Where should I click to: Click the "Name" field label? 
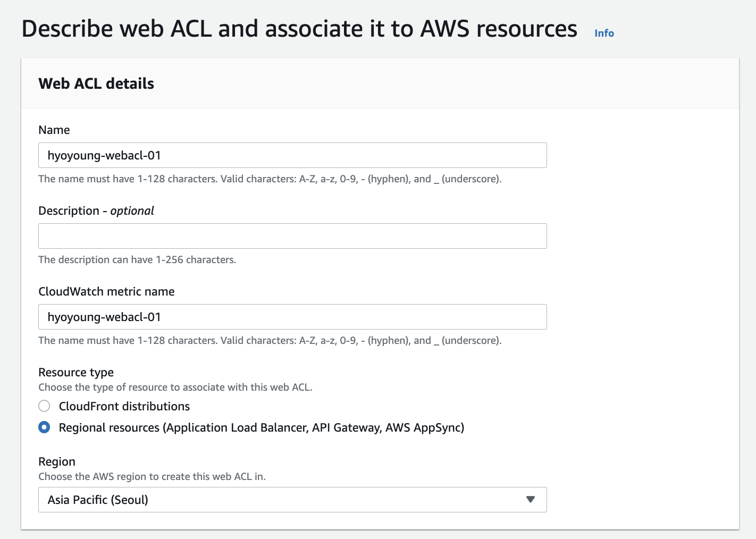54,130
